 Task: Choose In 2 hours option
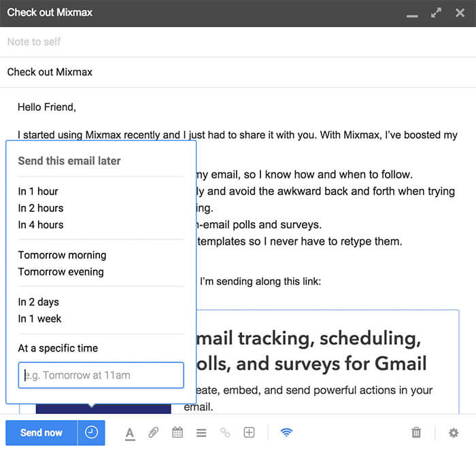click(x=41, y=208)
